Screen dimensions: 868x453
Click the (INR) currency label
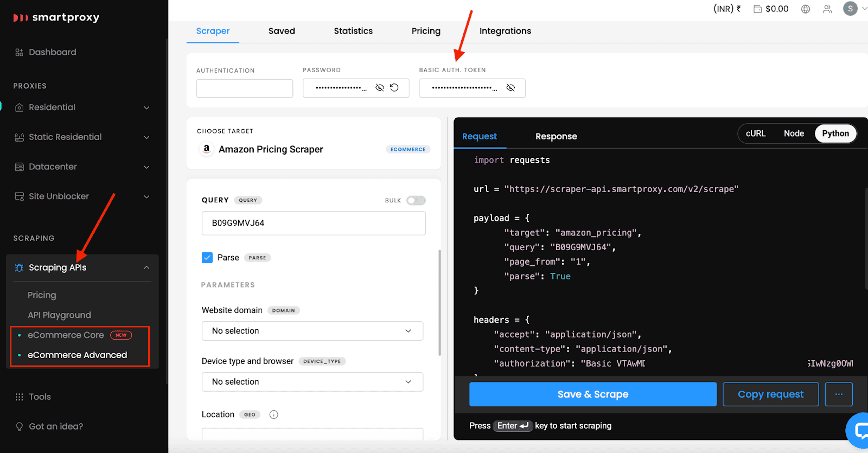(x=723, y=9)
